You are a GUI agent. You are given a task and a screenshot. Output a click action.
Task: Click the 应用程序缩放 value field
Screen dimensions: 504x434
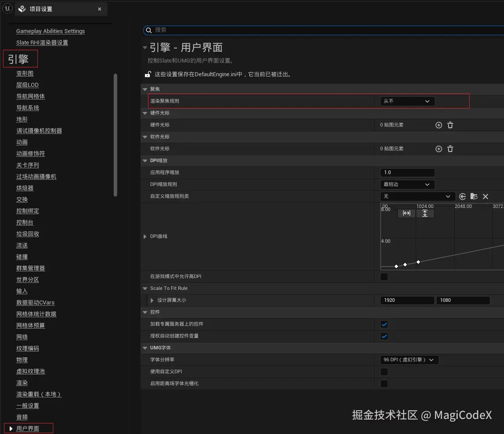[407, 173]
